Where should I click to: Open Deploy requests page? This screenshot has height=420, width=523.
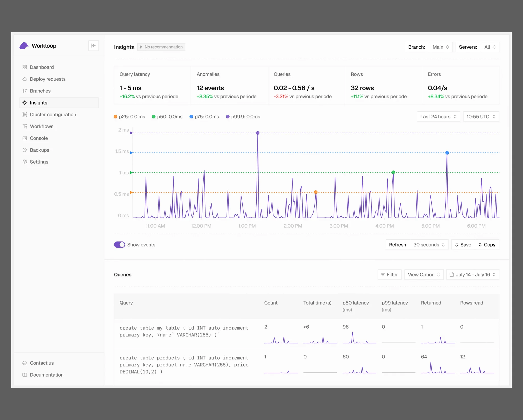coord(59,79)
